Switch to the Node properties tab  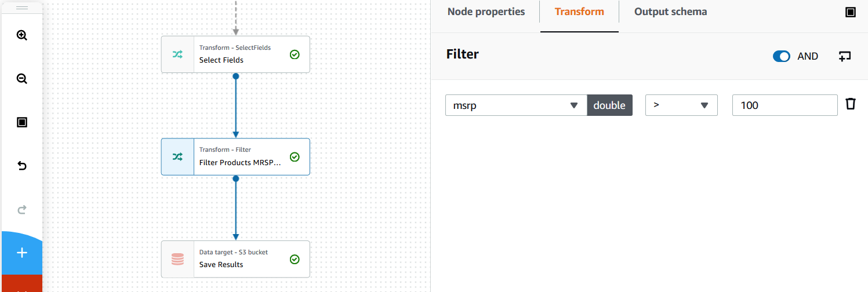(x=486, y=12)
